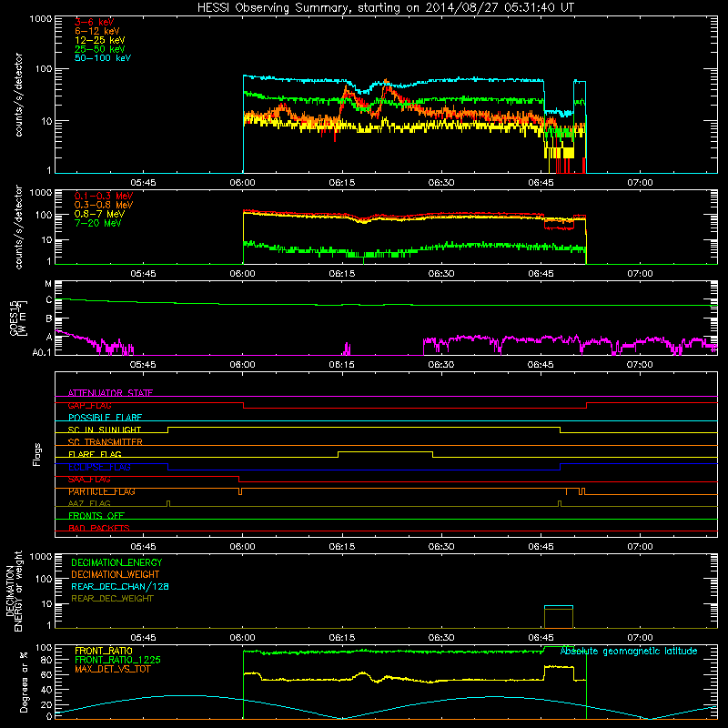Select the PARTICLE_FLAG label
Viewport: 728px width, 728px height.
tap(102, 491)
